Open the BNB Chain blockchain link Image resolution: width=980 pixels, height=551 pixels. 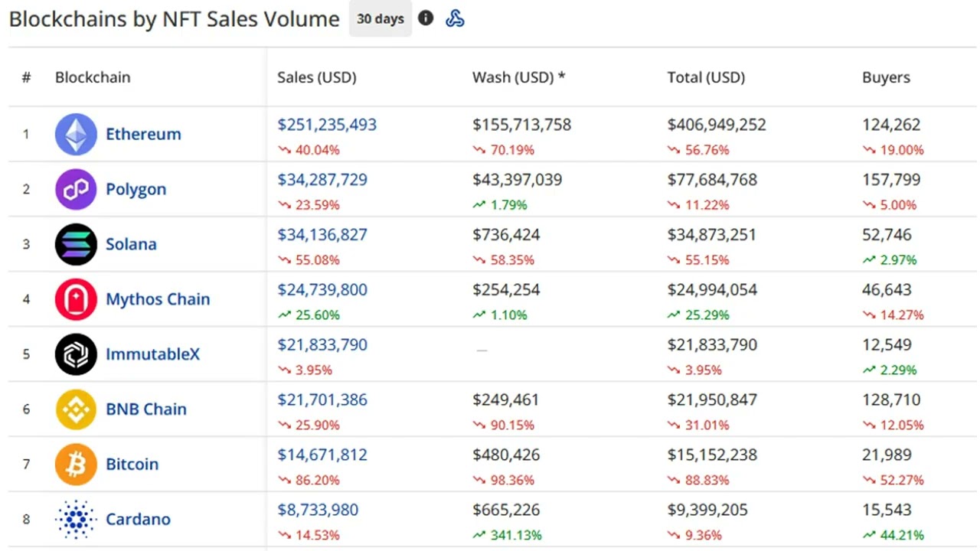point(146,409)
